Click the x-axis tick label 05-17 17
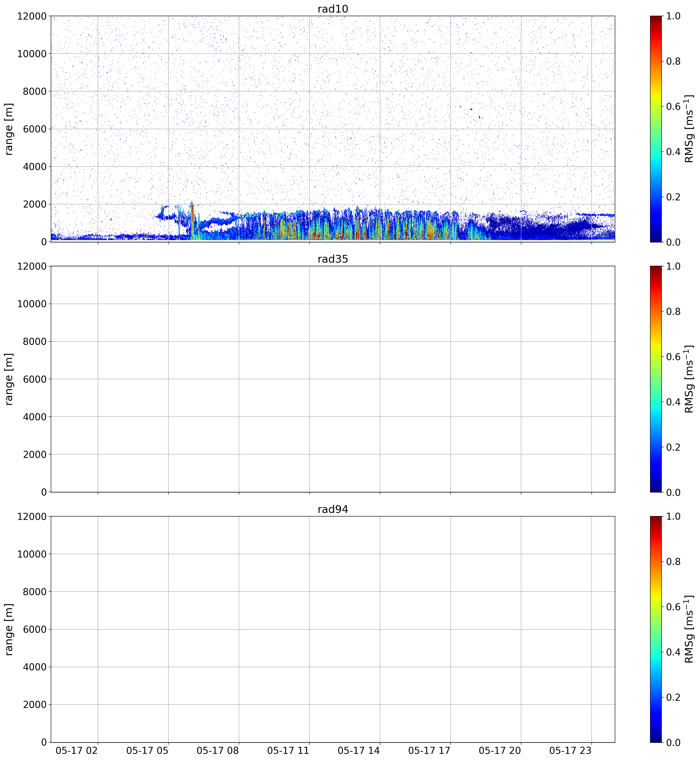The width and height of the screenshot is (700, 760). point(429,750)
